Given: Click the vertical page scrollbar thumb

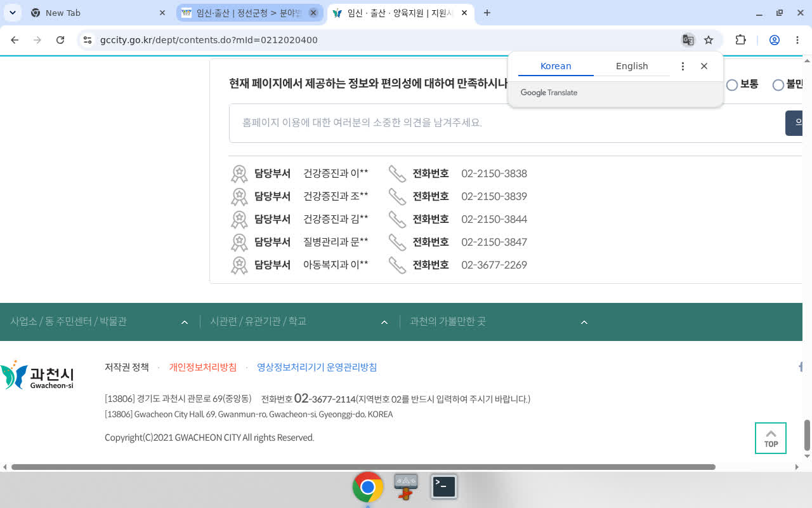Looking at the screenshot, I should (x=807, y=435).
